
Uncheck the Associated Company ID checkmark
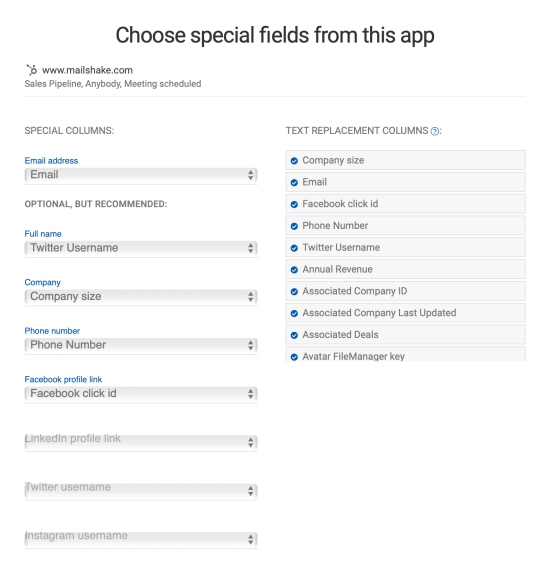[x=294, y=291]
